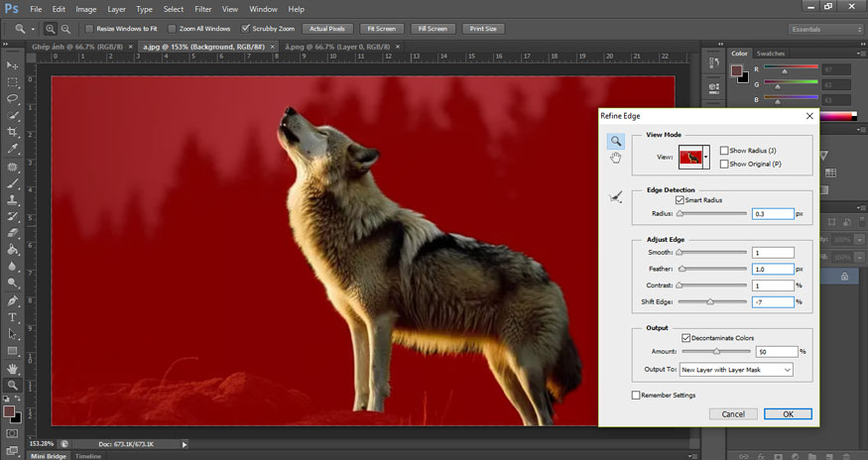This screenshot has width=868, height=460.
Task: Uncheck the Smart Radius checkbox
Action: [680, 200]
